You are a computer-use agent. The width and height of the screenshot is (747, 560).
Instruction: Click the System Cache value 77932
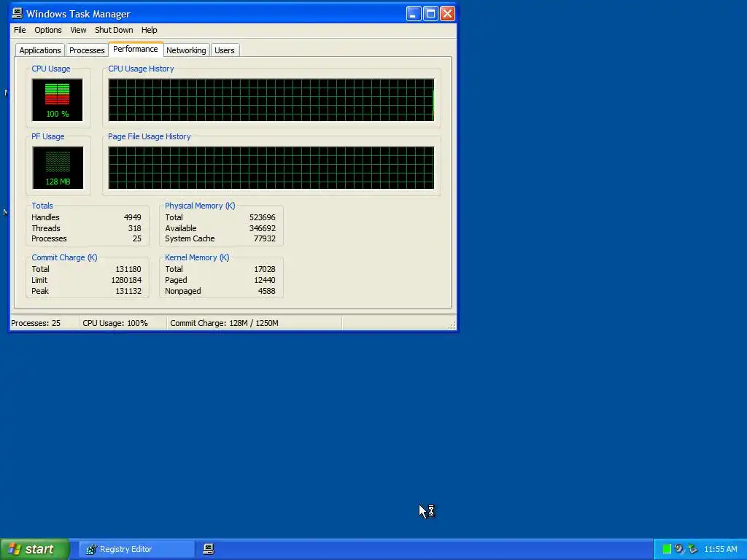pyautogui.click(x=264, y=238)
